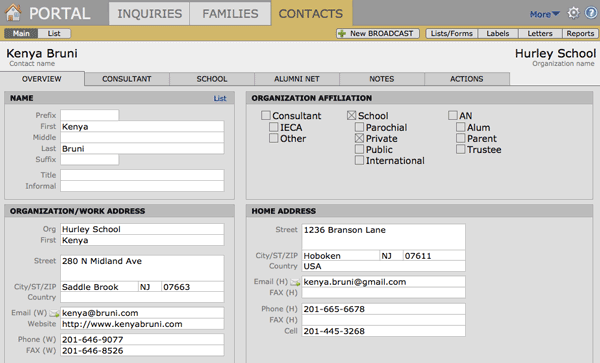This screenshot has width=600, height=363.
Task: Click the home email field kenya.bruni@gmail.com
Action: 383,282
